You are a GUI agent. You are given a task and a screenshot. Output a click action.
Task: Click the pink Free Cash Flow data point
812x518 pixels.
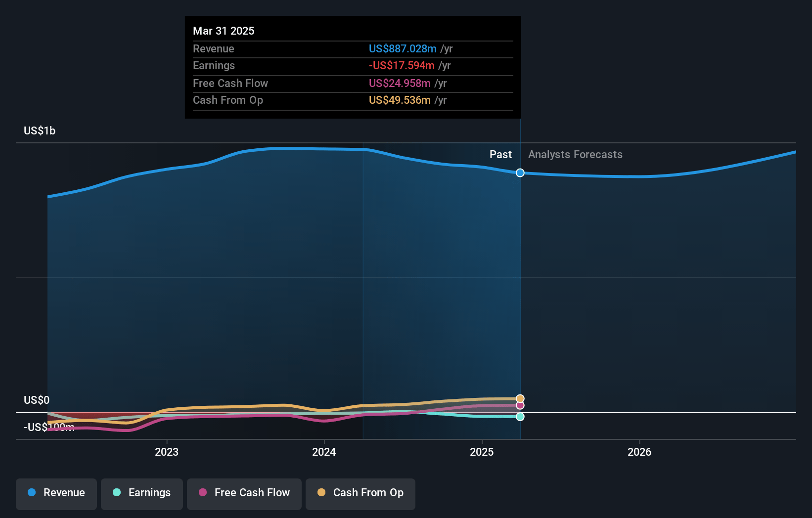[x=520, y=405]
